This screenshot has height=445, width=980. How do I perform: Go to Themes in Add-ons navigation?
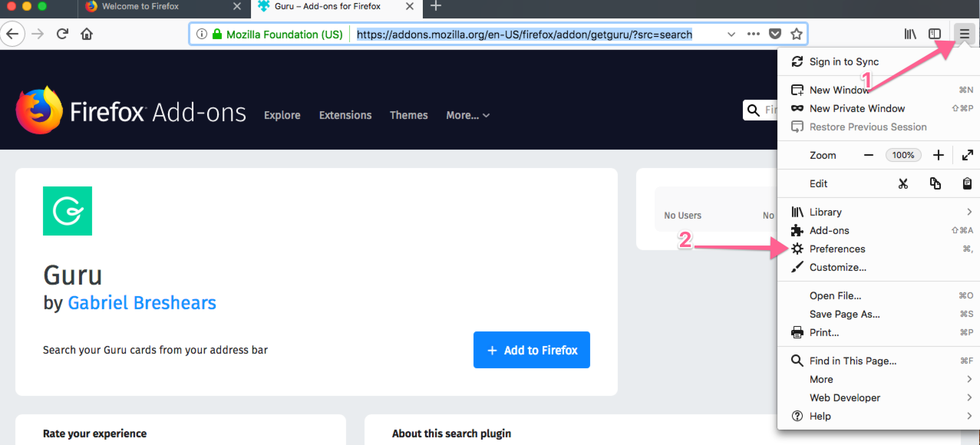[x=409, y=115]
